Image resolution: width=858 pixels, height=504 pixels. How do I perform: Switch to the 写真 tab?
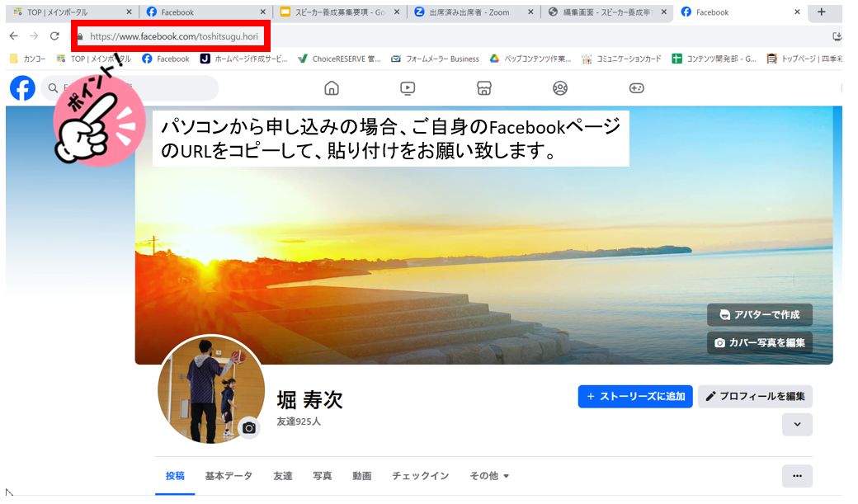[x=323, y=476]
